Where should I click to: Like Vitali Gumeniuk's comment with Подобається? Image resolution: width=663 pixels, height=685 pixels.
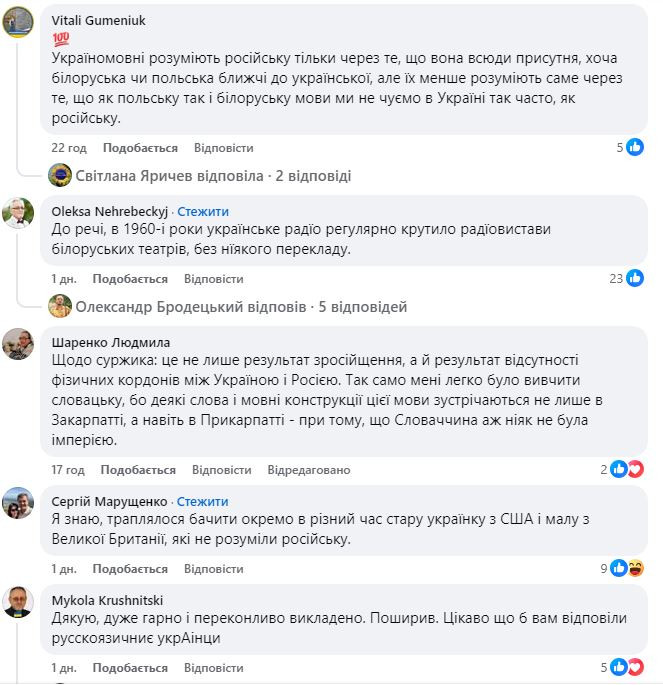click(x=140, y=148)
